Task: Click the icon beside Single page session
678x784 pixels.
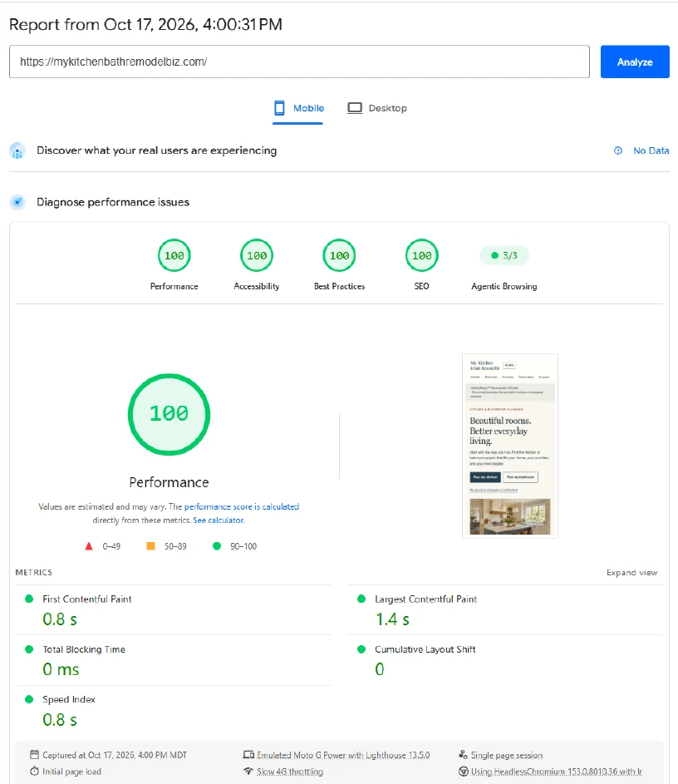Action: pyautogui.click(x=463, y=755)
